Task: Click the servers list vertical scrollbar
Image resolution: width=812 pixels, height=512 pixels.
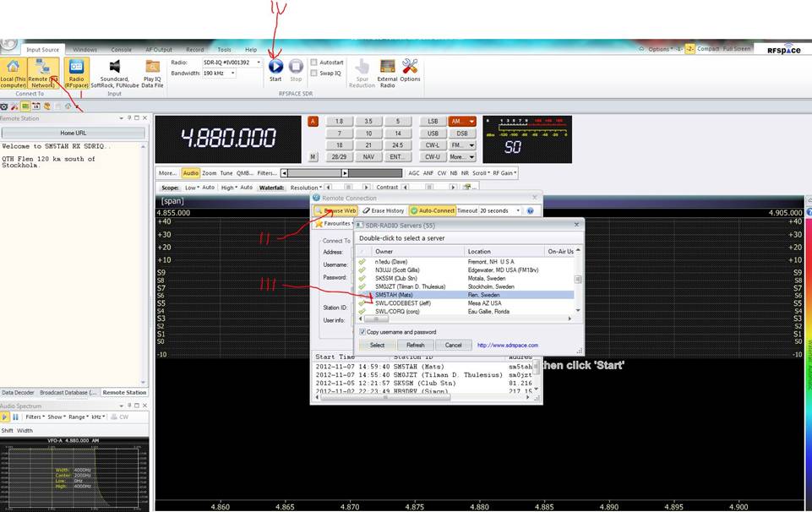Action: (x=578, y=281)
